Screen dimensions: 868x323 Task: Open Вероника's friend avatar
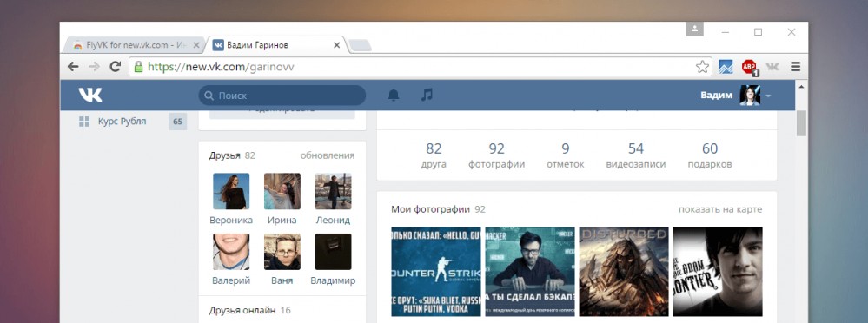pos(231,191)
